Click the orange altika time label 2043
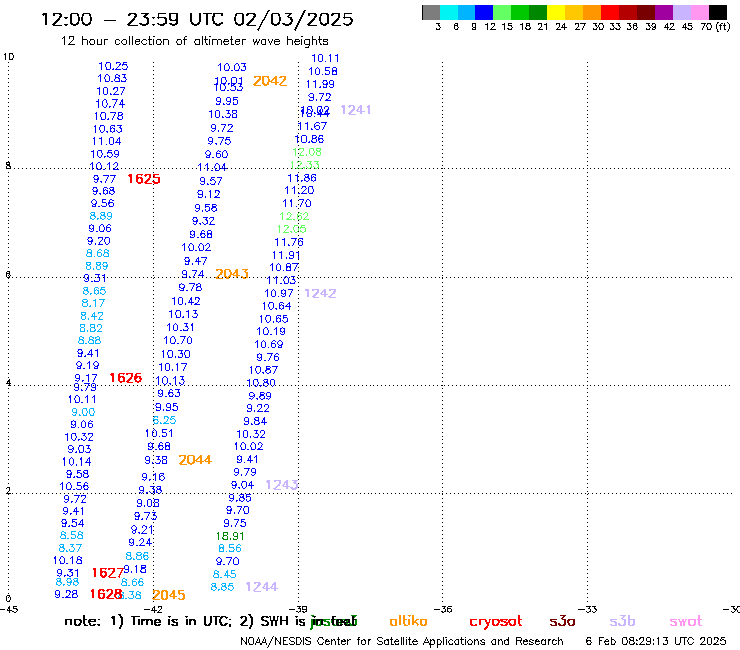This screenshot has width=740, height=650. pos(232,274)
